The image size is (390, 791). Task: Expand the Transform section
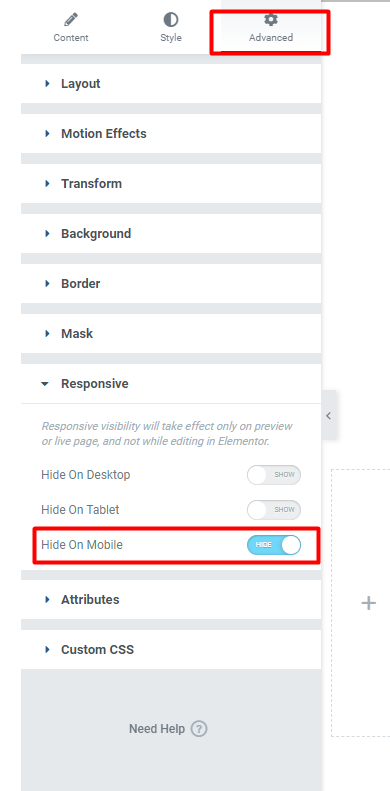click(171, 184)
